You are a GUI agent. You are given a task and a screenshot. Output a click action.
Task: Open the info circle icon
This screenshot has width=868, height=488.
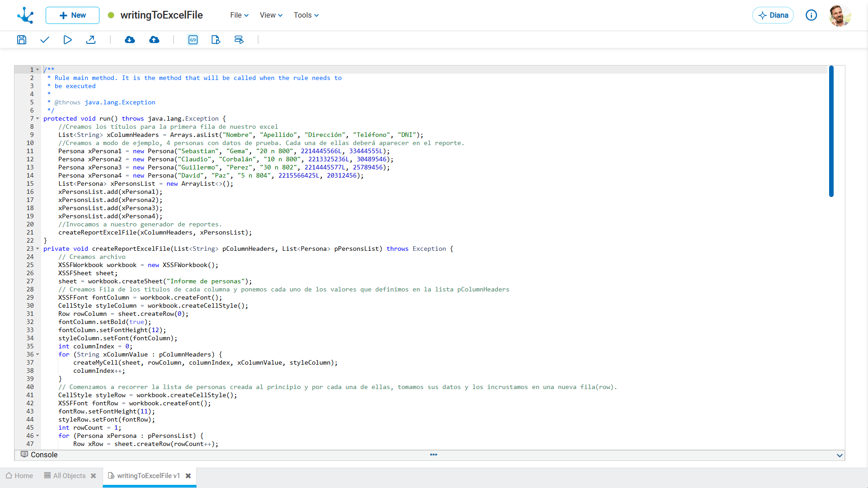811,15
